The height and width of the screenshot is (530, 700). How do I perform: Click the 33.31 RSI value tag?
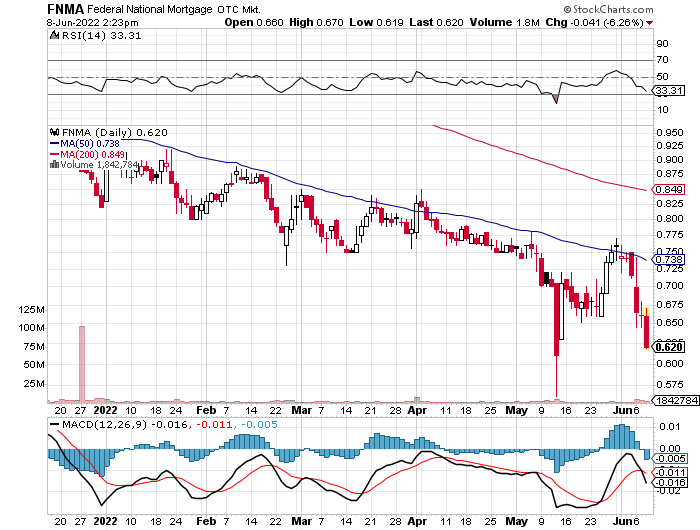coord(668,91)
